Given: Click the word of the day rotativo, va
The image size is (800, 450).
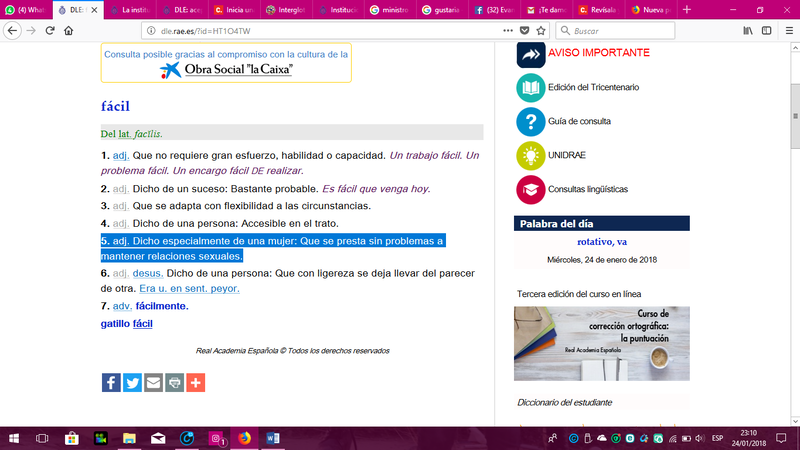Looking at the screenshot, I should pyautogui.click(x=602, y=241).
